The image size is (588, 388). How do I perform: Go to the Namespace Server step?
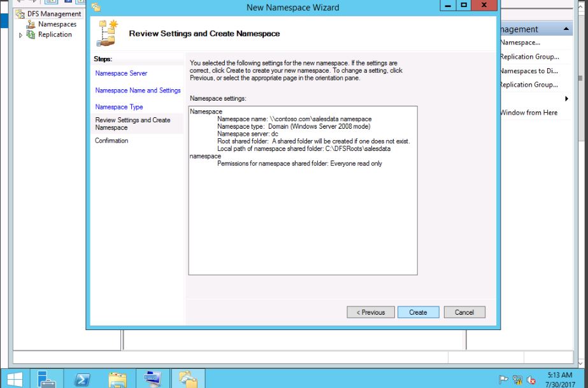point(121,73)
